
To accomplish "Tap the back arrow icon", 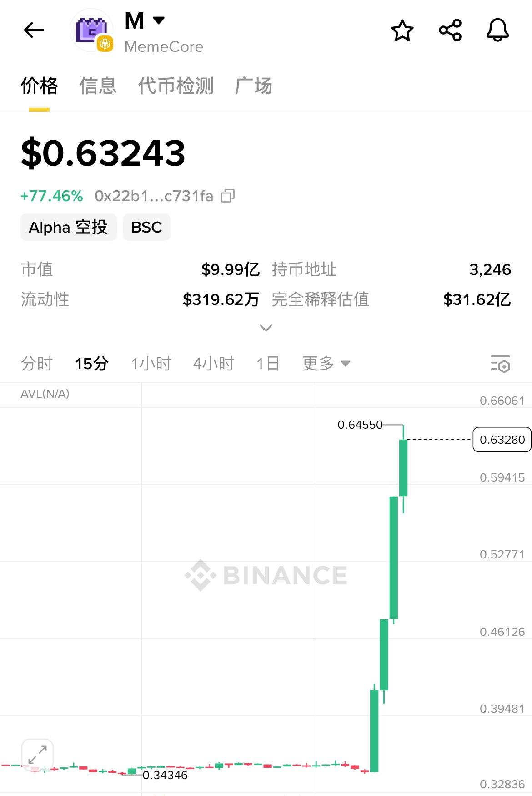I will click(34, 30).
